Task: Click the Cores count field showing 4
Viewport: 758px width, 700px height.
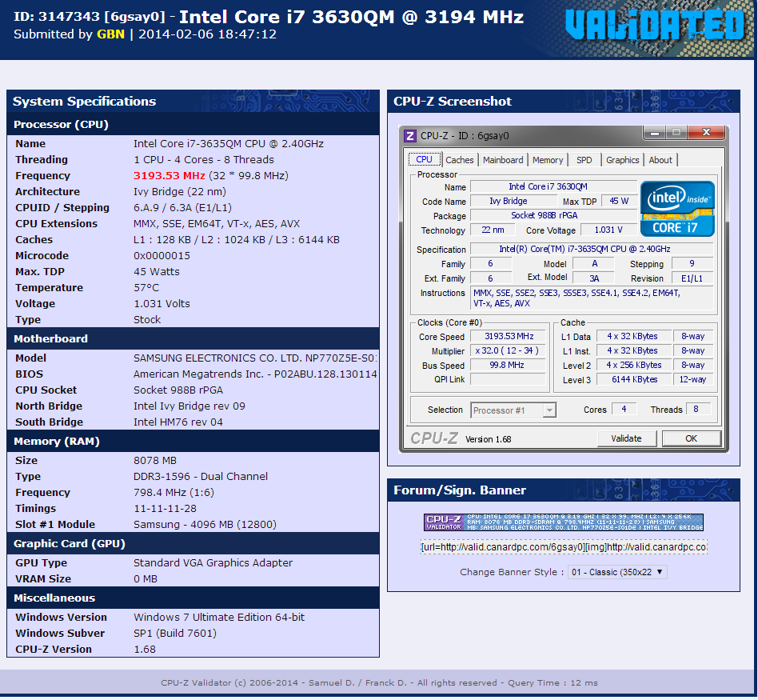Action: tap(624, 410)
